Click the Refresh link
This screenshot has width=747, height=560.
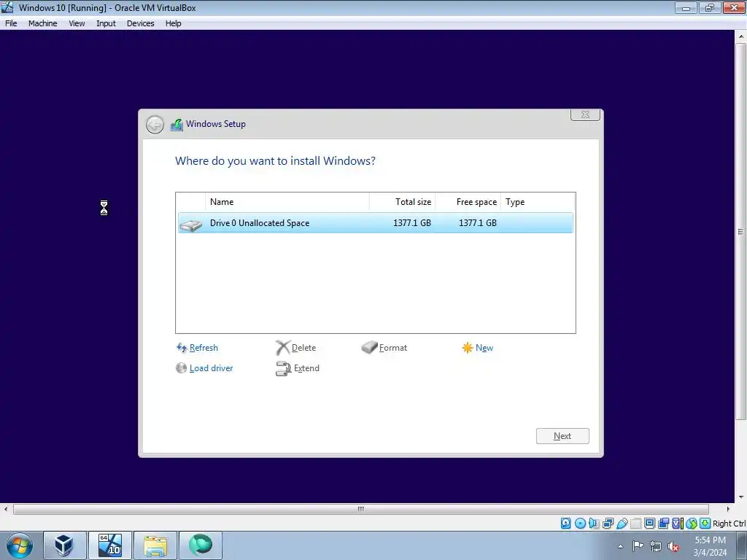pyautogui.click(x=204, y=348)
